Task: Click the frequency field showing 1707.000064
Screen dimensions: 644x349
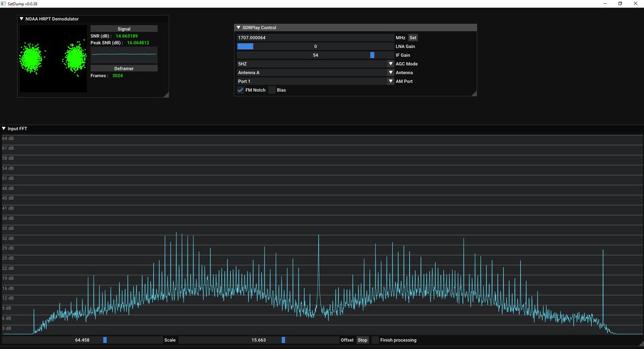Action: (x=315, y=38)
